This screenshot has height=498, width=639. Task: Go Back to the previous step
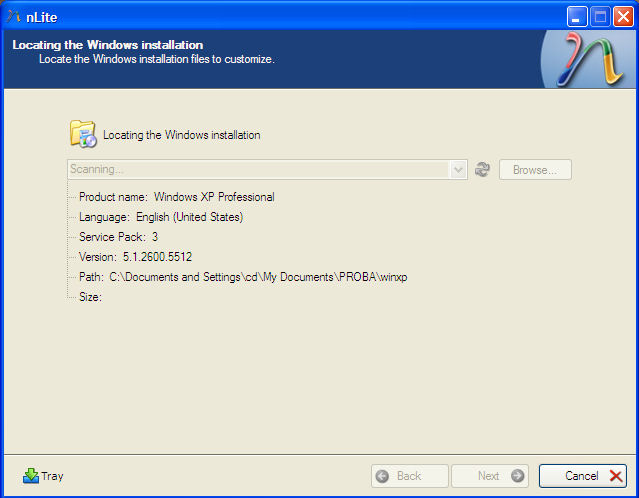[x=410, y=476]
